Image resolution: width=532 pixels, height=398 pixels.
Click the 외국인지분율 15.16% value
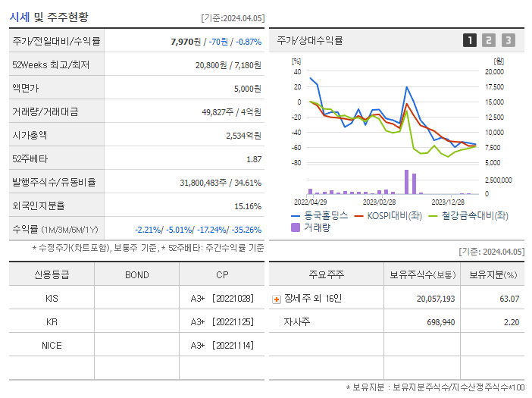(x=248, y=206)
